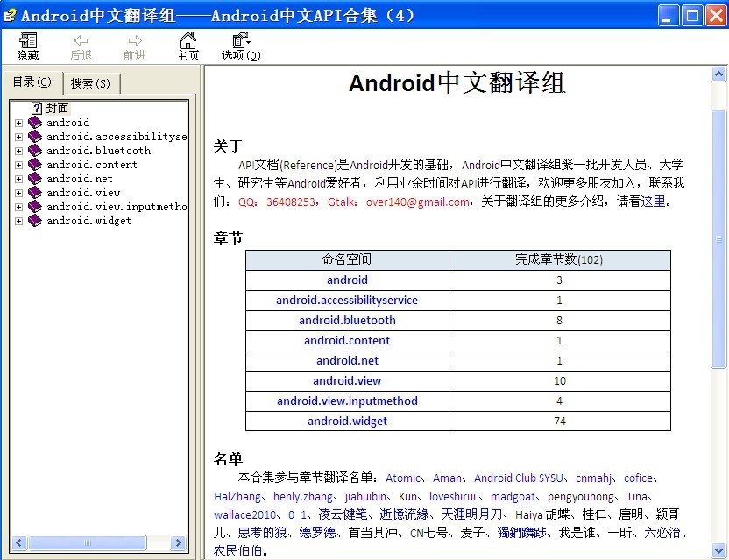Select the android.widget book icon
729x560 pixels.
[x=34, y=220]
